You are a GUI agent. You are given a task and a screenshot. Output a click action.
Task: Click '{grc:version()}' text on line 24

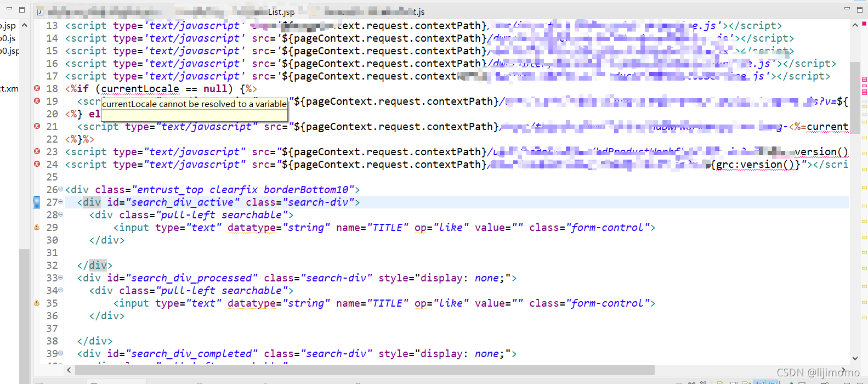click(756, 164)
